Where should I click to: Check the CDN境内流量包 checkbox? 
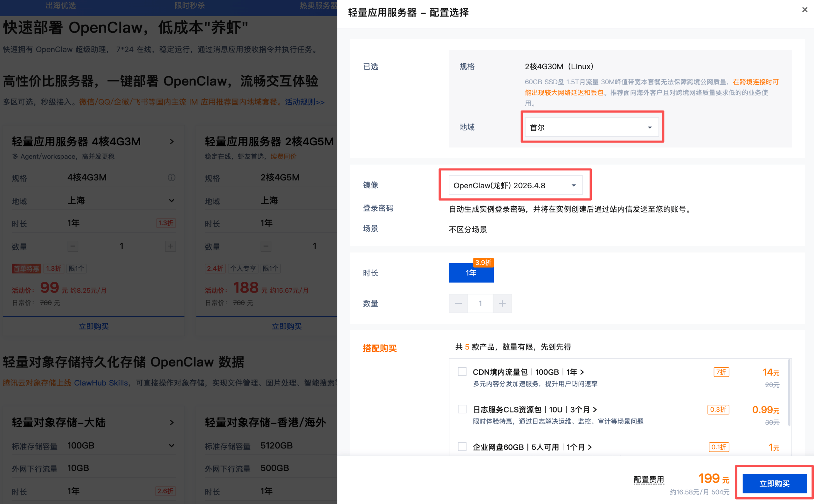click(x=462, y=371)
